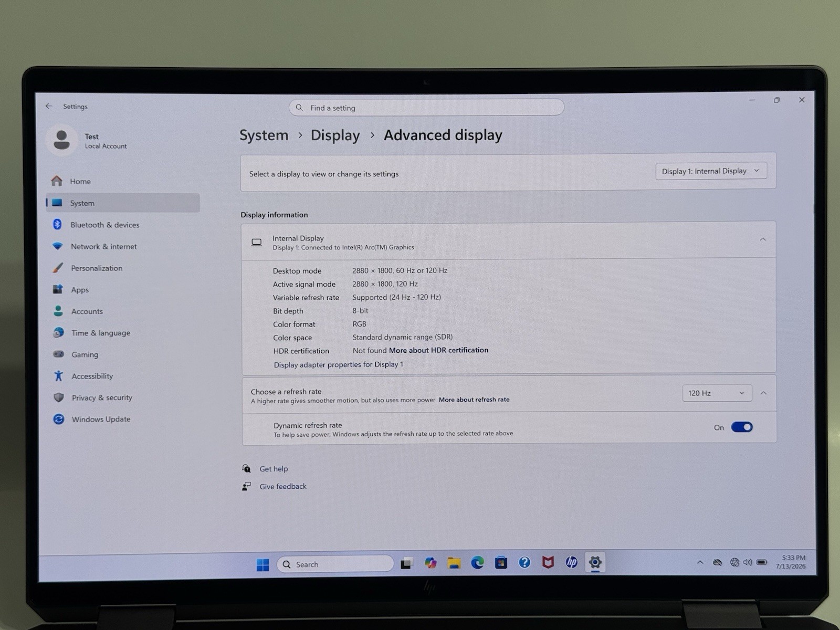
Task: Open the HP app on taskbar
Action: click(x=571, y=562)
